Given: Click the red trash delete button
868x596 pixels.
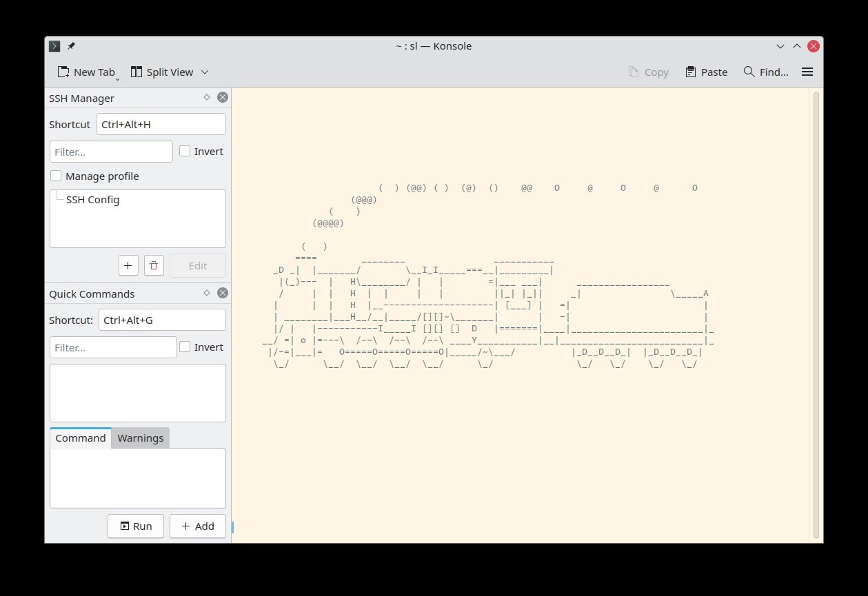Looking at the screenshot, I should coord(154,265).
